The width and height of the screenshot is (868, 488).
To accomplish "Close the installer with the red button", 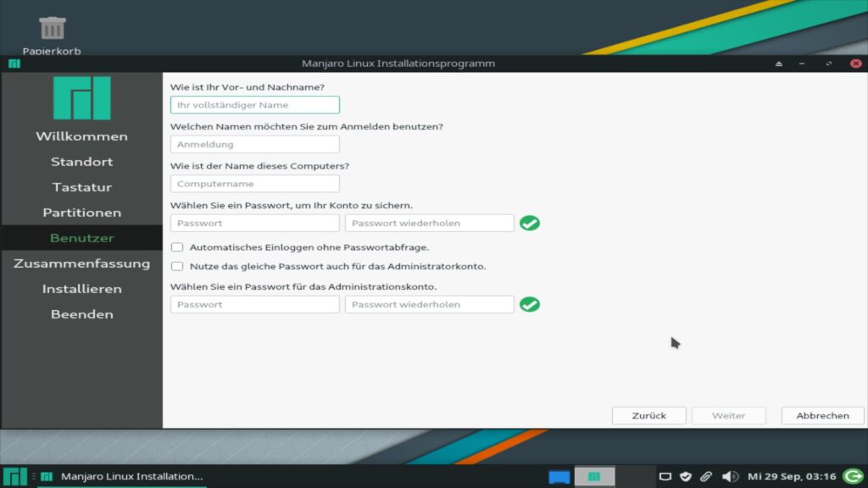I will (x=856, y=64).
